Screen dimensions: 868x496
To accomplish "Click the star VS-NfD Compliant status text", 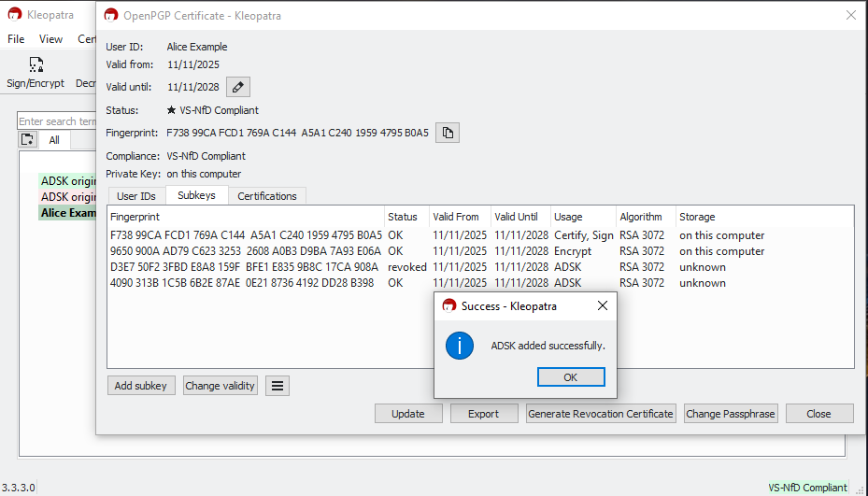I will click(213, 110).
